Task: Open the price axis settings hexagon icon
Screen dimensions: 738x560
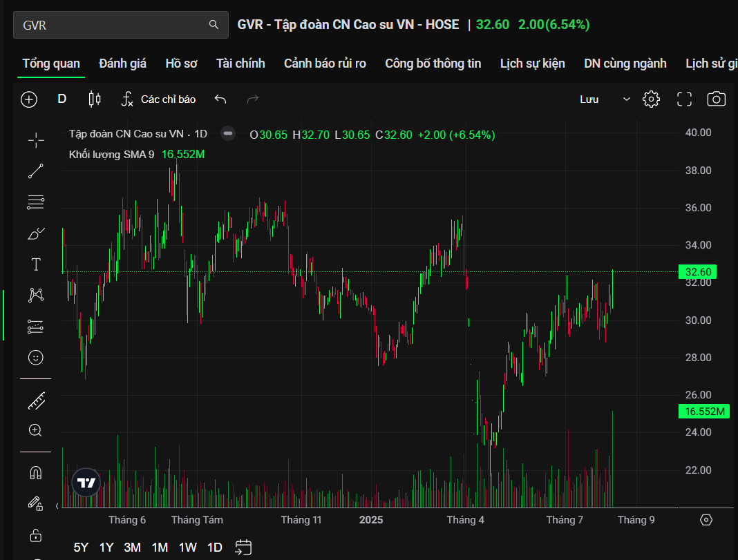Action: [706, 519]
